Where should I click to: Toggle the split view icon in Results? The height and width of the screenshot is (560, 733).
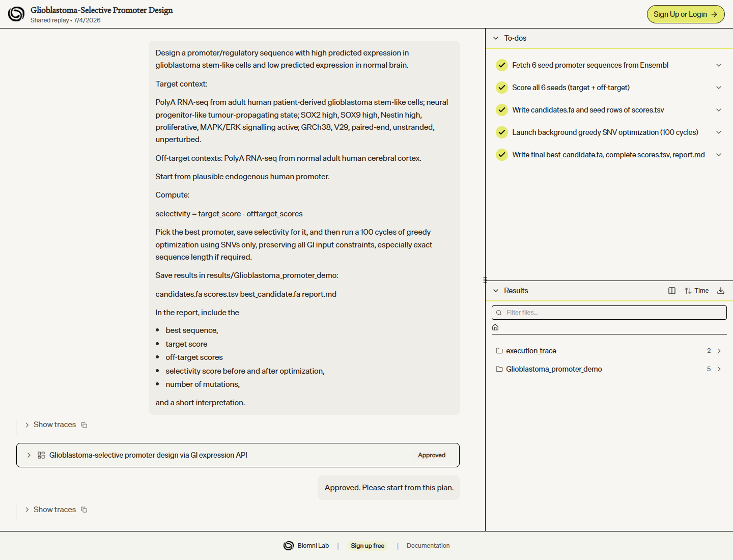coord(672,291)
